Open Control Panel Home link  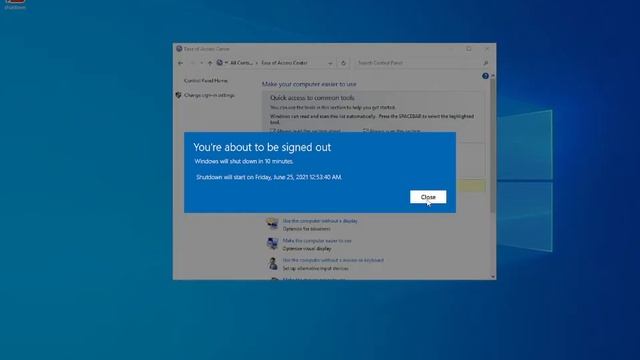click(206, 81)
